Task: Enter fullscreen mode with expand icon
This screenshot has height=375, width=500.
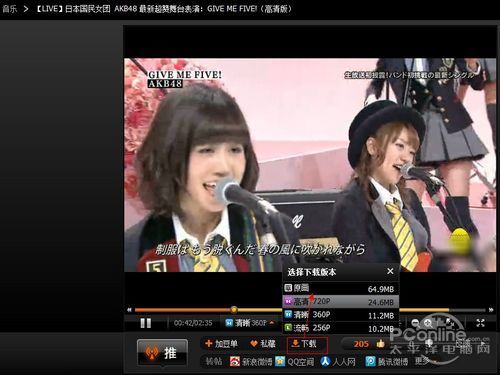Action: click(x=480, y=323)
